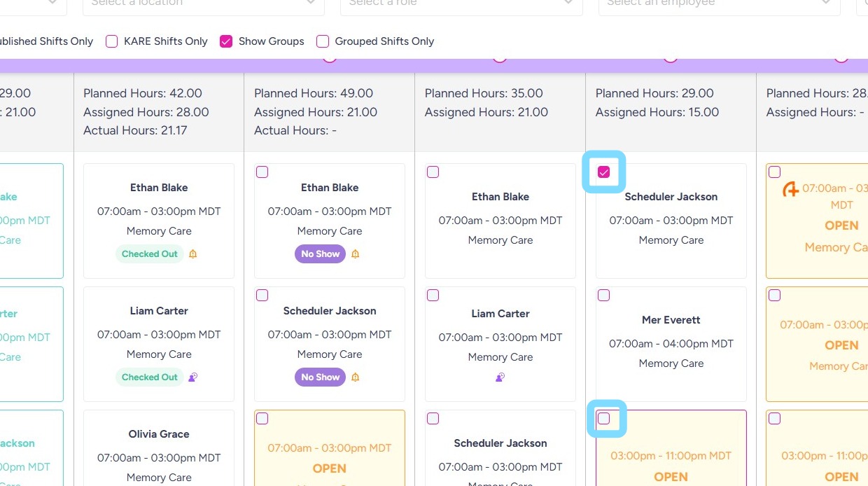This screenshot has height=486, width=868.
Task: Select the checkbox on Mer Everett's shift
Action: 604,296
